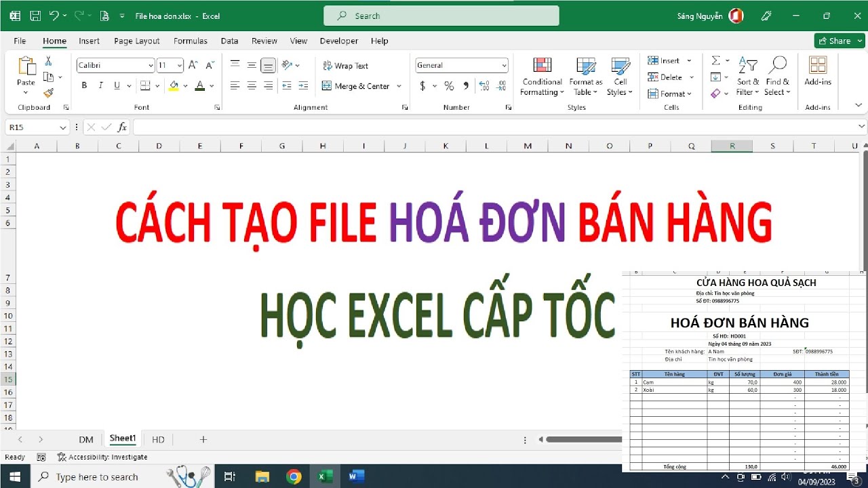Image resolution: width=868 pixels, height=488 pixels.
Task: Apply Percent style
Action: coord(449,86)
